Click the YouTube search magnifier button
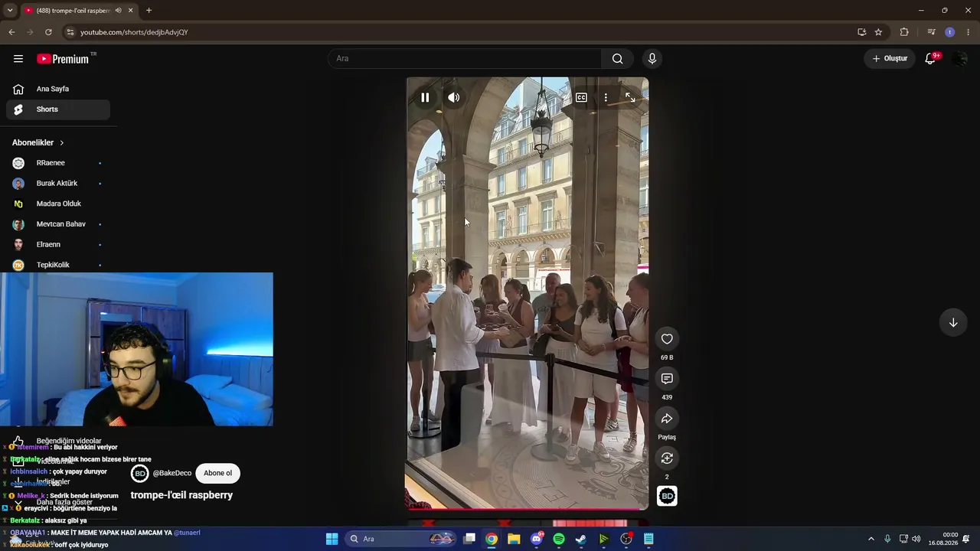Screen dimensions: 980x551 coord(618,59)
